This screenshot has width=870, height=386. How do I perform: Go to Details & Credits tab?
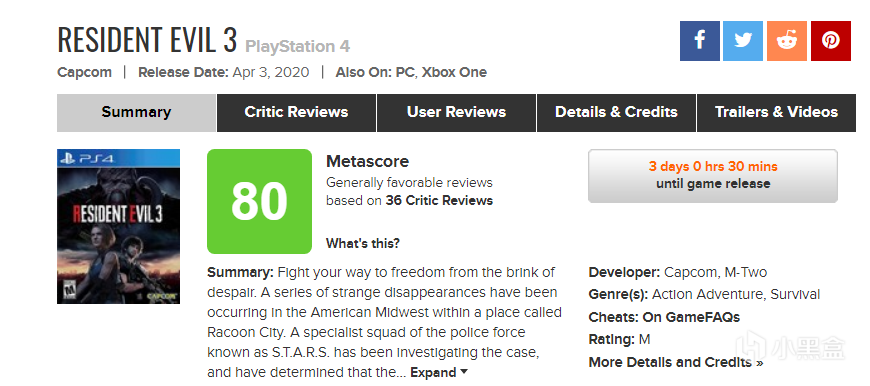(616, 113)
